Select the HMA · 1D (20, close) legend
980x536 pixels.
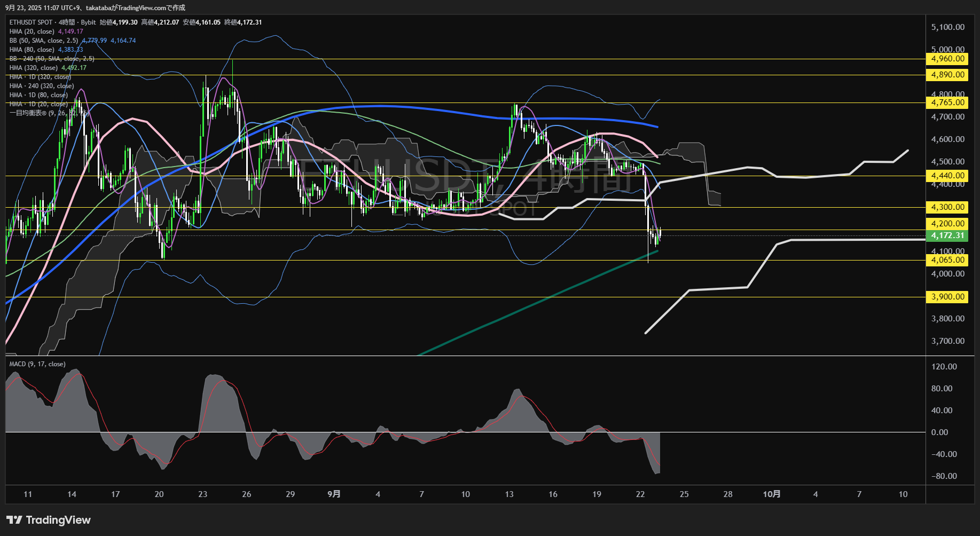(x=38, y=104)
